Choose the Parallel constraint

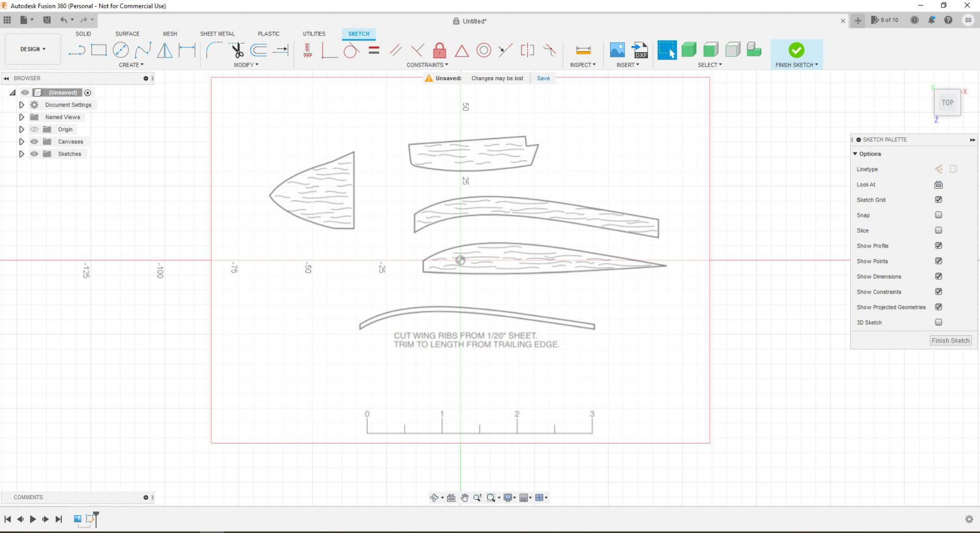pyautogui.click(x=396, y=50)
